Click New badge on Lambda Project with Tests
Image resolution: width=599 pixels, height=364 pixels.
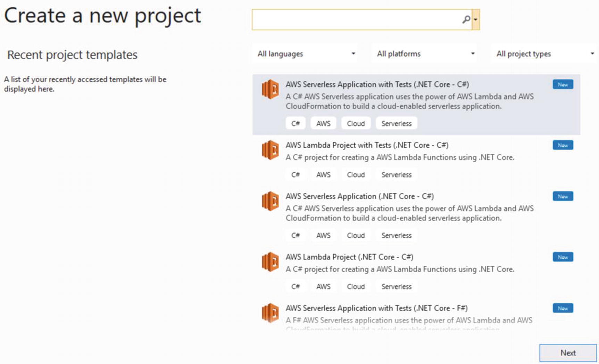pos(563,145)
